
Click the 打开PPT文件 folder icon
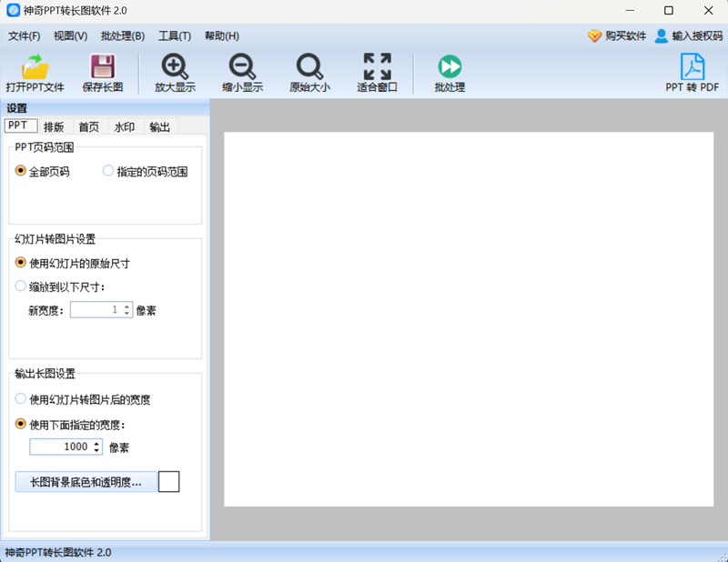[35, 66]
